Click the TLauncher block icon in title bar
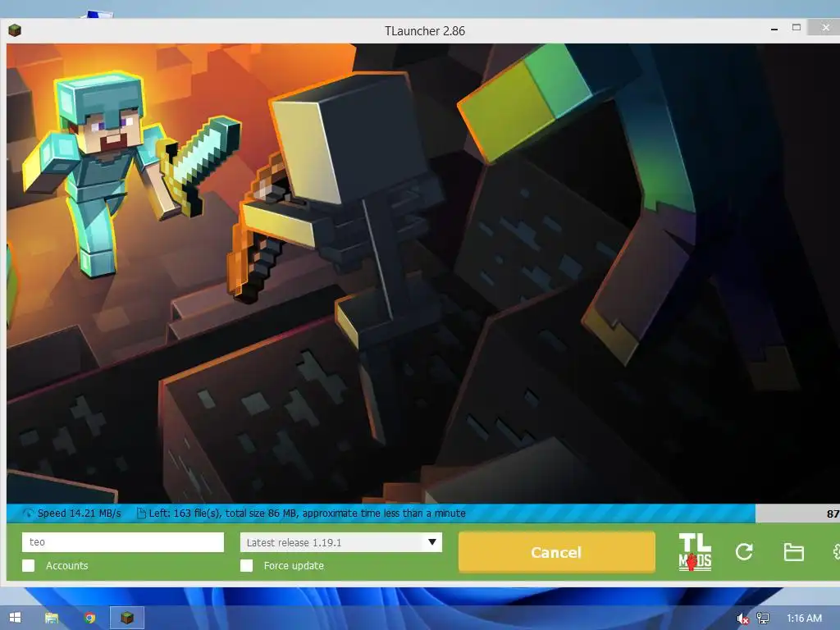The width and height of the screenshot is (840, 630). 15,30
